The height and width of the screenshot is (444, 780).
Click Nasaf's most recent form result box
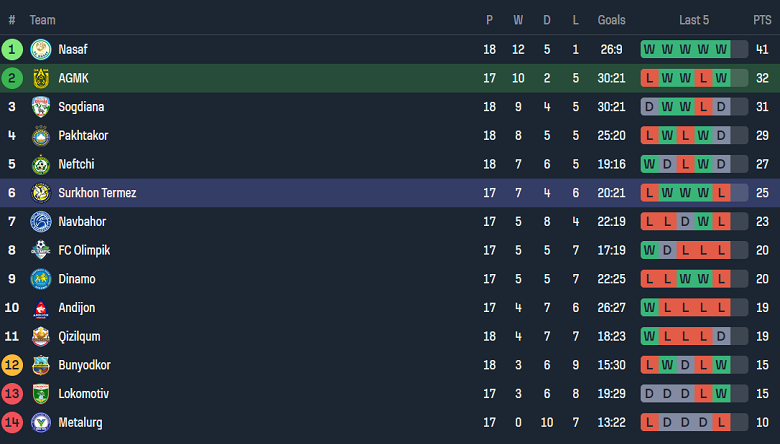tap(721, 49)
